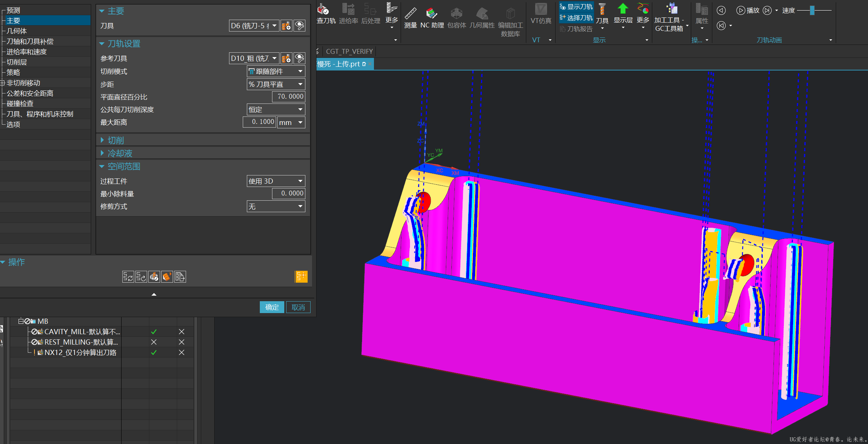Click the orange toolpath display icon

click(301, 276)
